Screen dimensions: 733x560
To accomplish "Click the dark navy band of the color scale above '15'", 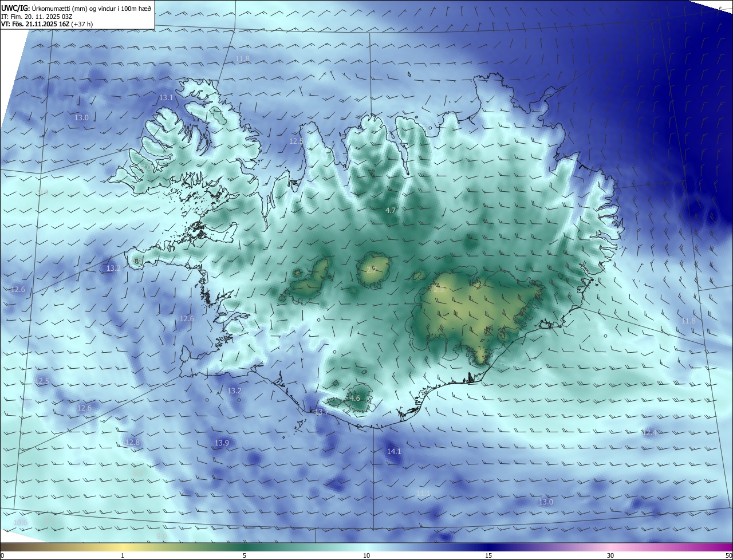I will [x=488, y=547].
